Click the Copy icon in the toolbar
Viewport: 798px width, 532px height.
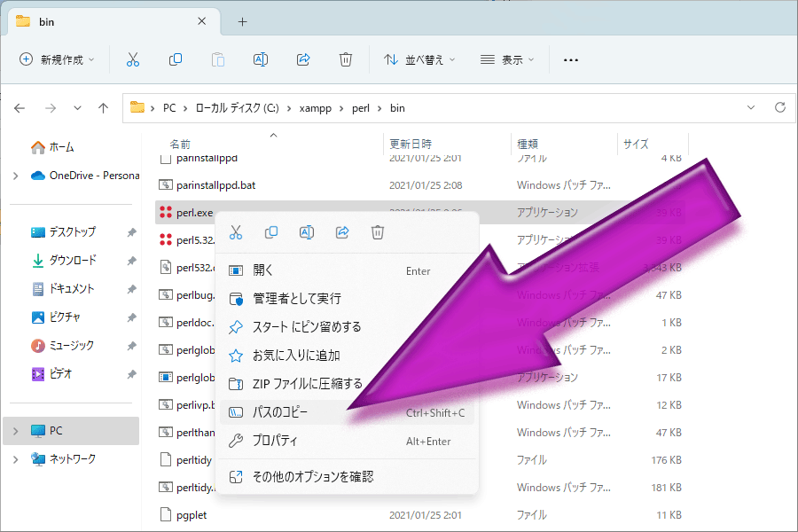click(x=176, y=59)
